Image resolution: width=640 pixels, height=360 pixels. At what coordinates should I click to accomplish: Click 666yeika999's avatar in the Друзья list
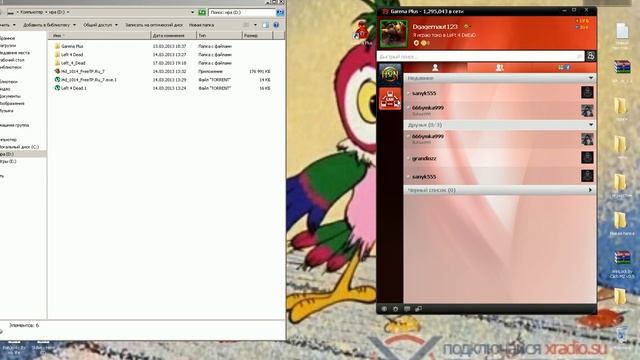(587, 139)
